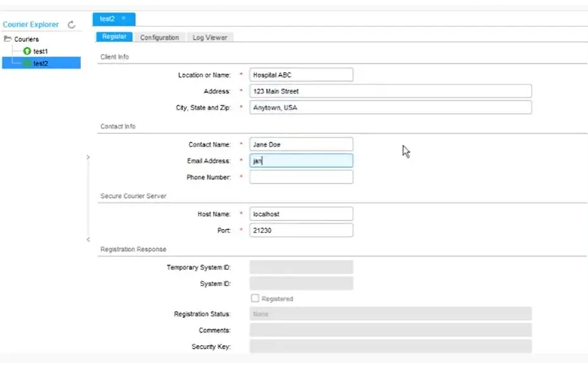
Task: Click the Registration Status field
Action: [x=390, y=314]
